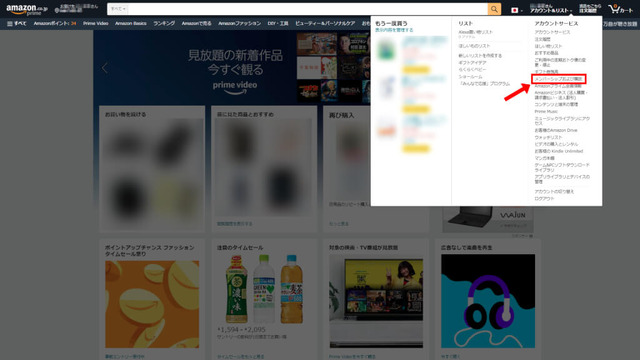Click inside the search input field

pyautogui.click(x=308, y=9)
